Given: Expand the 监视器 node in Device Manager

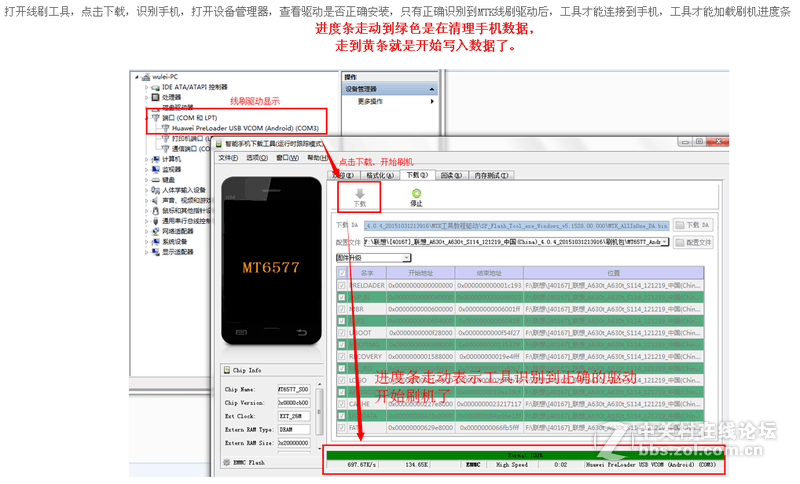Looking at the screenshot, I should (x=146, y=170).
